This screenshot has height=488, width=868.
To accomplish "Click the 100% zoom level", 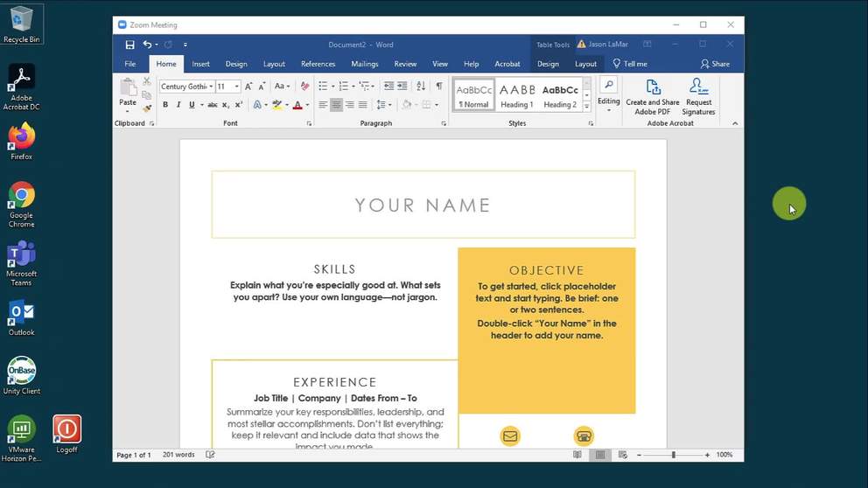I will pyautogui.click(x=724, y=455).
